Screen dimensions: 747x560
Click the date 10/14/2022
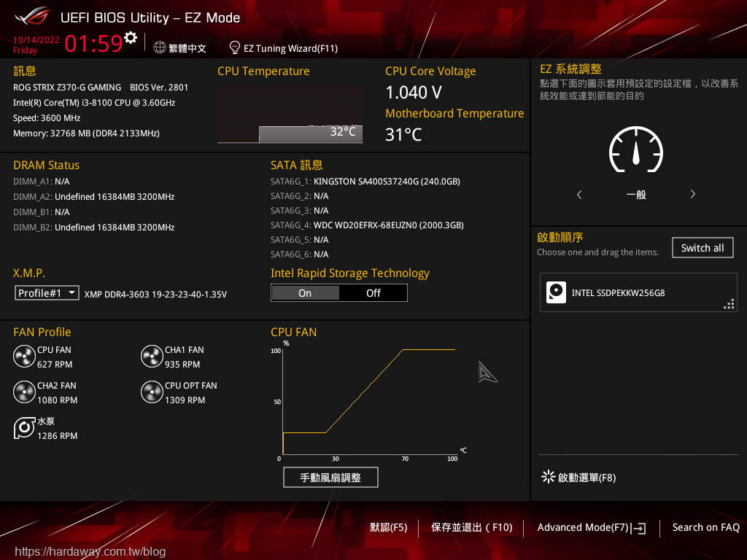36,40
